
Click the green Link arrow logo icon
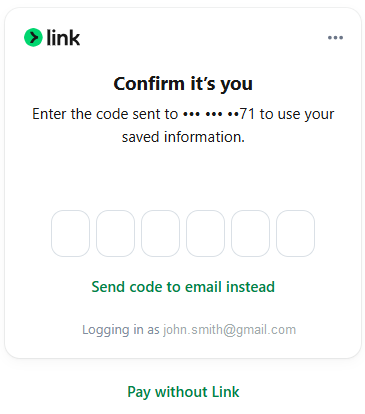click(x=33, y=37)
